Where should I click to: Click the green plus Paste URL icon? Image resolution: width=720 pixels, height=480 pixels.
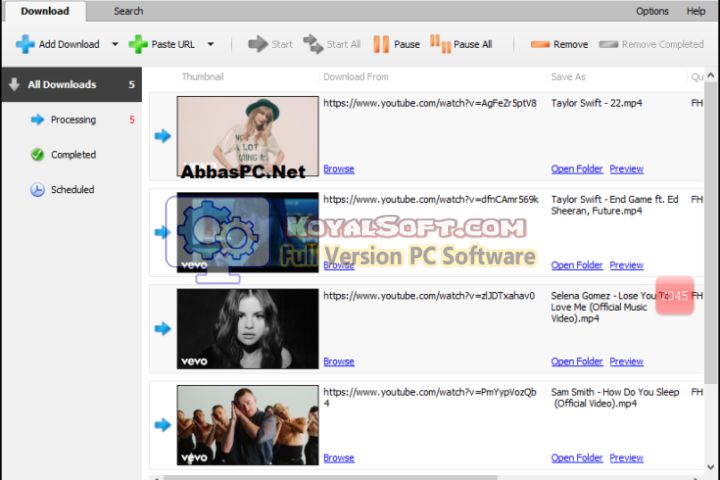pos(138,45)
